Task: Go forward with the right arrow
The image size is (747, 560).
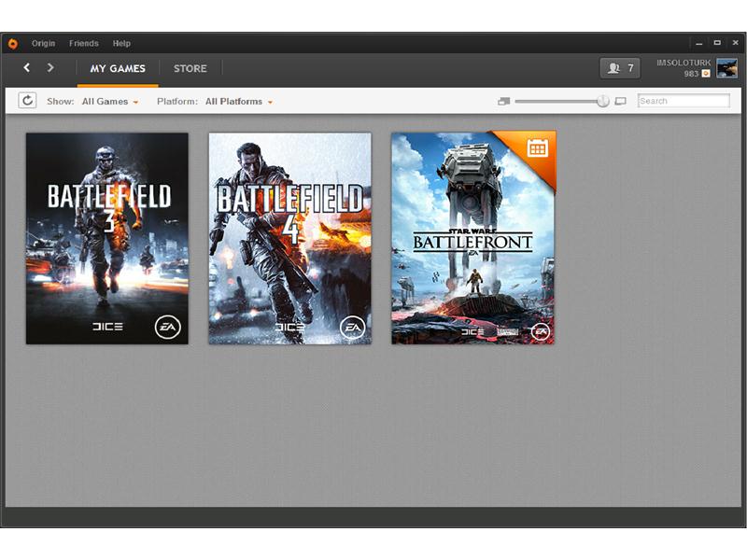Action: coord(50,67)
